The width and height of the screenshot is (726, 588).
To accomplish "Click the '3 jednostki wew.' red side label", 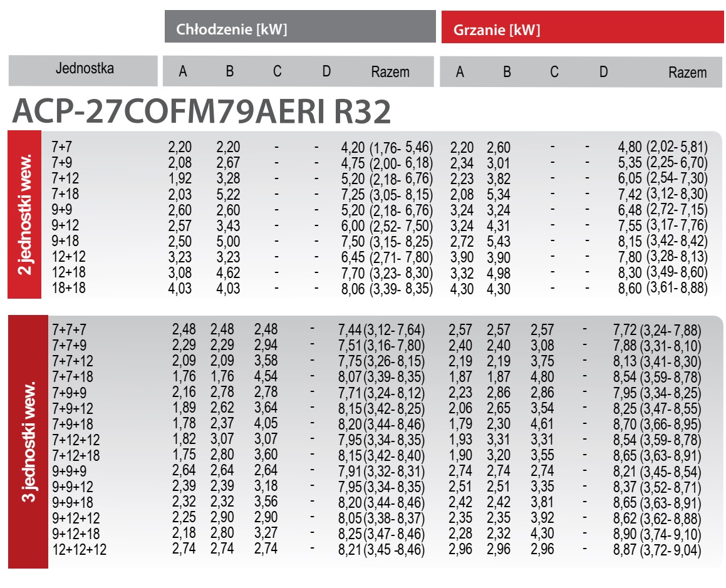I will [x=28, y=441].
